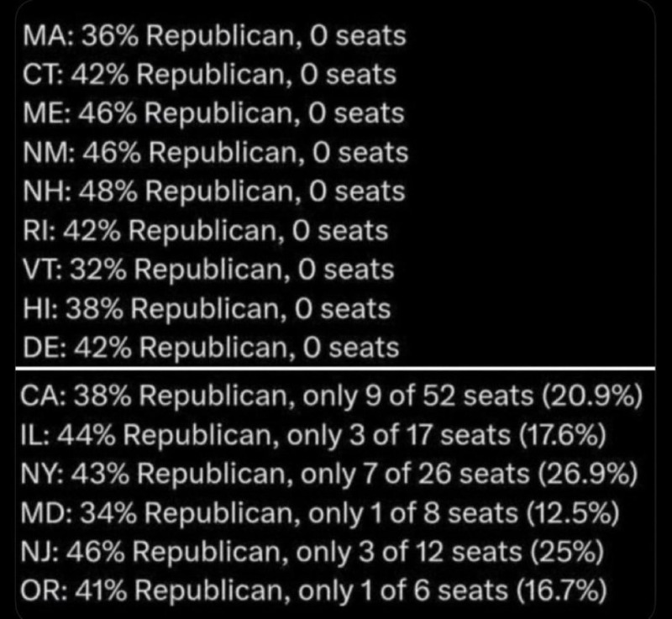Viewport: 672px width, 619px height.
Task: Click the DE: 42% Republican line
Action: click(211, 347)
